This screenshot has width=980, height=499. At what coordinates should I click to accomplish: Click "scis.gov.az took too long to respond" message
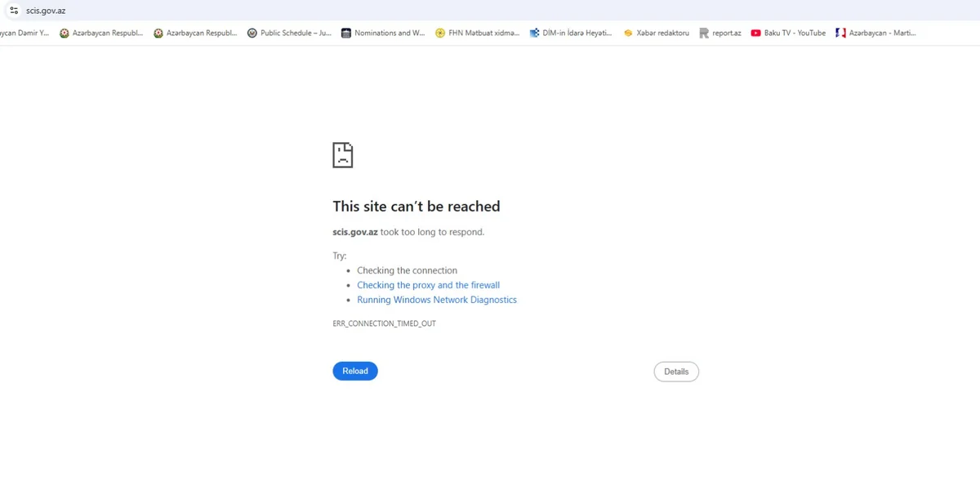[408, 232]
